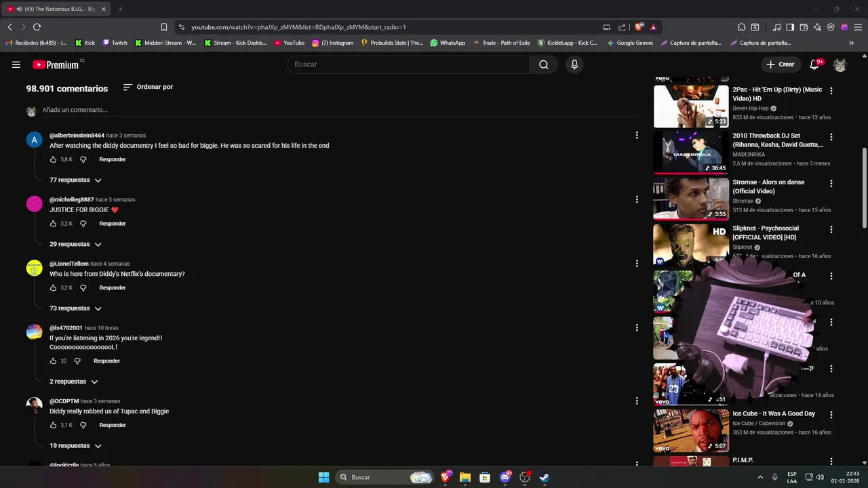Show hidden system tray icons
This screenshot has height=488, width=868.
click(760, 477)
